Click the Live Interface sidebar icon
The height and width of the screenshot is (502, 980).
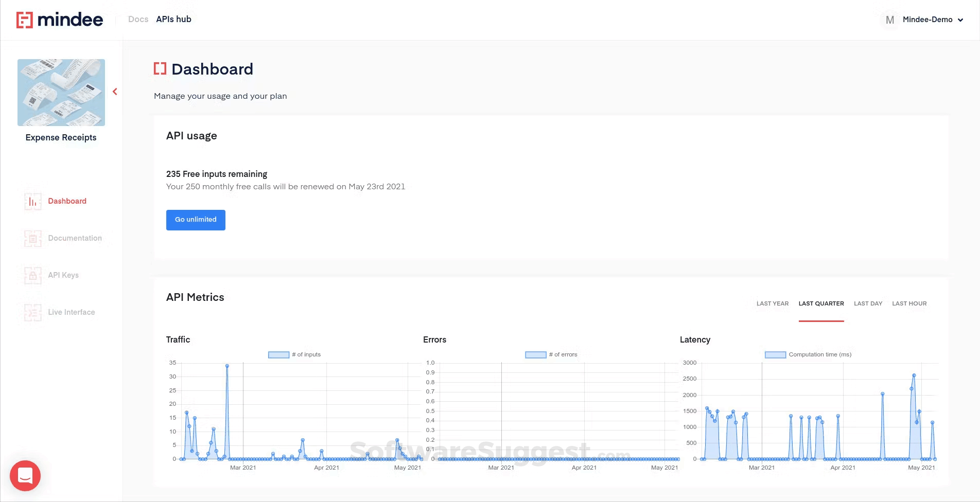pos(33,313)
